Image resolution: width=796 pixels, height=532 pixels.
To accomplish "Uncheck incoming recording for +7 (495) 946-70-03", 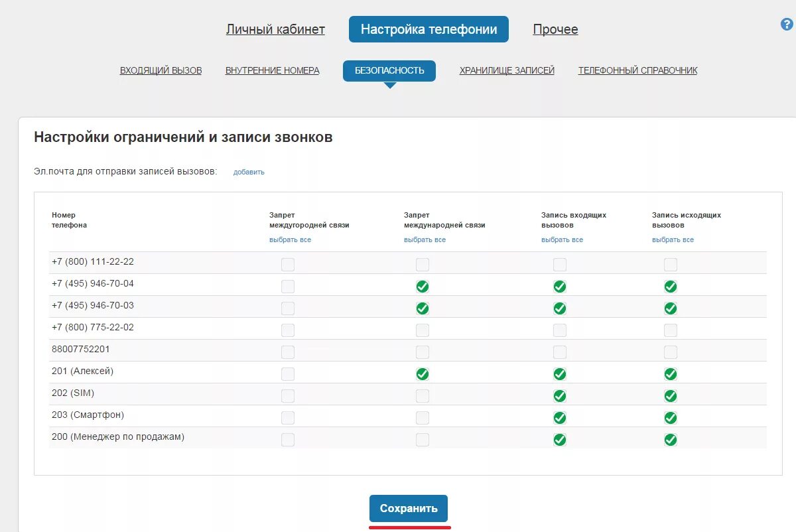I will pyautogui.click(x=560, y=308).
